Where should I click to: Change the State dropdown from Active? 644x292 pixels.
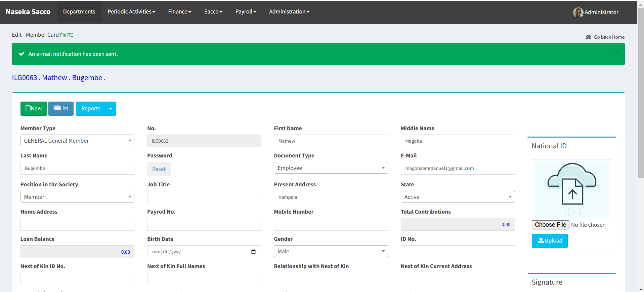(457, 197)
